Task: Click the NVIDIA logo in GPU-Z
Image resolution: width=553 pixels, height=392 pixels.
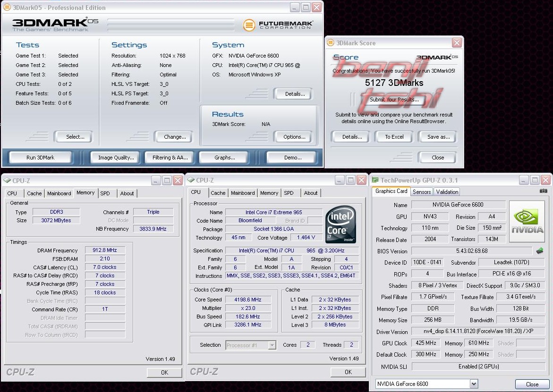Action: coord(527,221)
